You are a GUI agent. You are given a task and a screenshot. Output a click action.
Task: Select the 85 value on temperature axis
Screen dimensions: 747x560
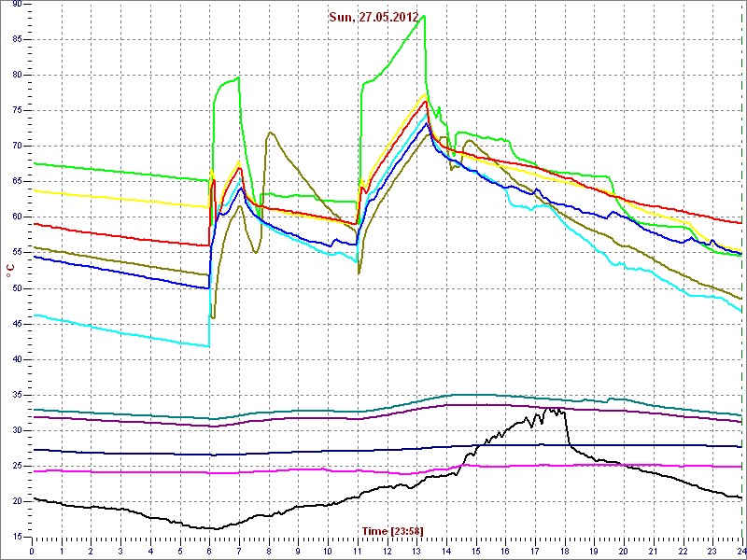click(x=17, y=40)
